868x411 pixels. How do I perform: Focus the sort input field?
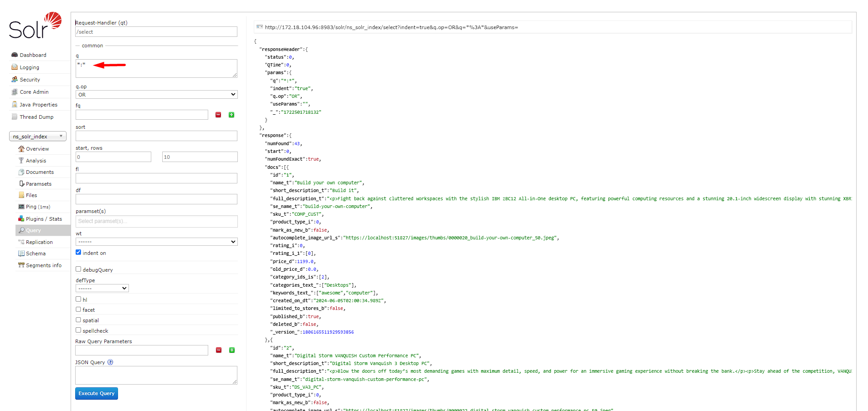pos(156,136)
